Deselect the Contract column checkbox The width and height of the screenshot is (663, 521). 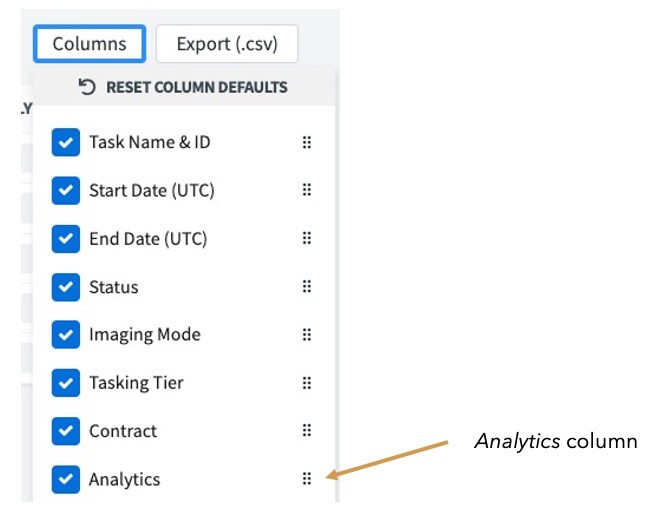[x=65, y=431]
